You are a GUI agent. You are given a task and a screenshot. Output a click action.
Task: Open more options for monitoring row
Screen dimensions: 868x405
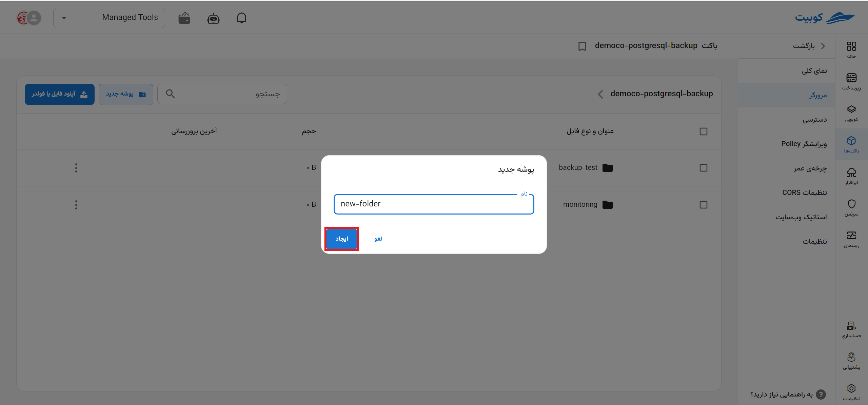76,205
